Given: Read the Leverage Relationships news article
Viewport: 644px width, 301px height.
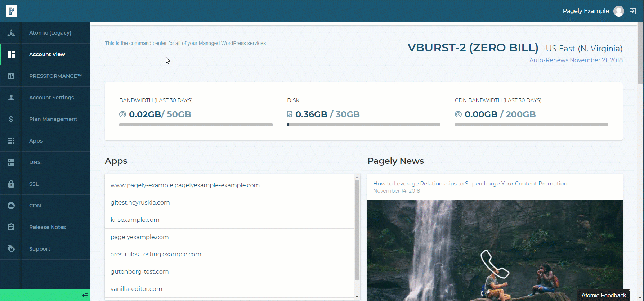Looking at the screenshot, I should pos(470,184).
